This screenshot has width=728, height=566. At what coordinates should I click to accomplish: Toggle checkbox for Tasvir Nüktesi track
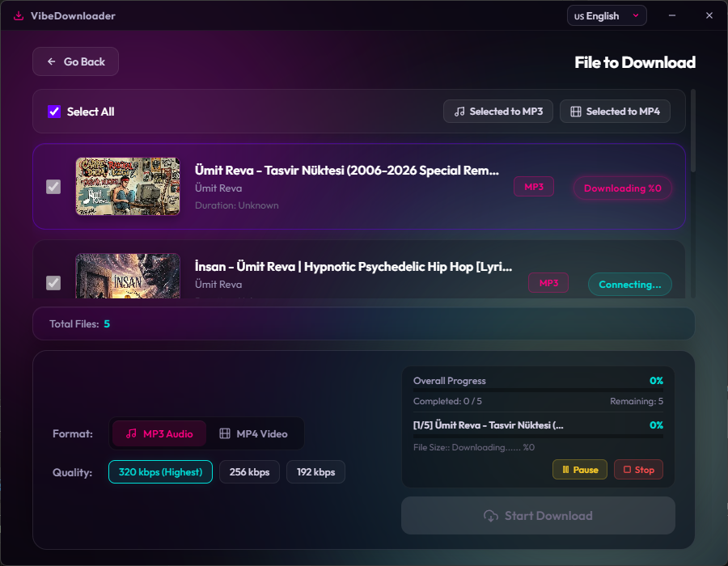pyautogui.click(x=53, y=187)
